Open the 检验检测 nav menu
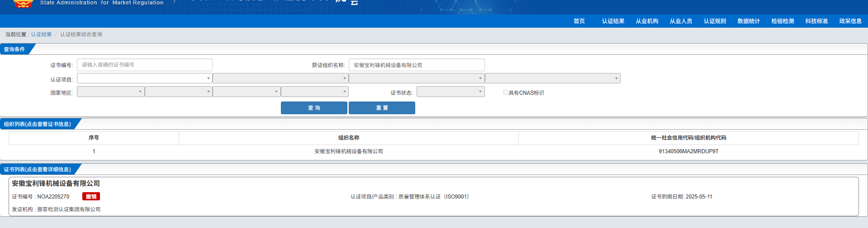Viewport: 868px width, 228px height. [783, 21]
